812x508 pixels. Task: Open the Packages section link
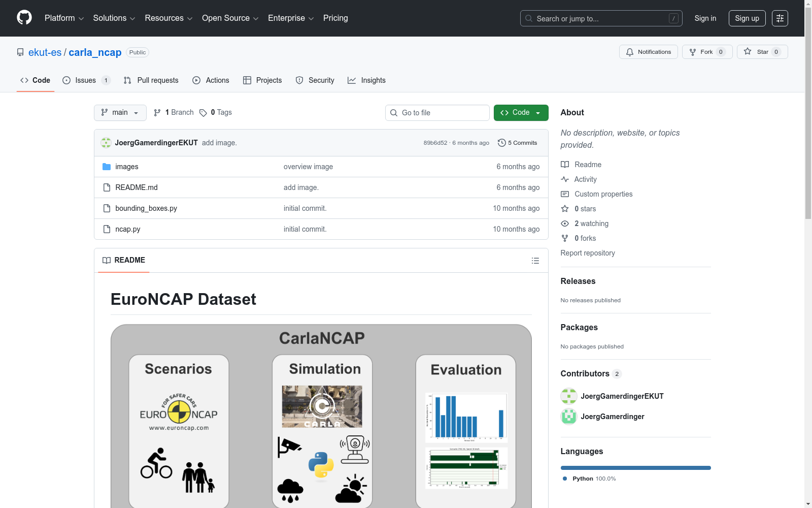point(579,328)
